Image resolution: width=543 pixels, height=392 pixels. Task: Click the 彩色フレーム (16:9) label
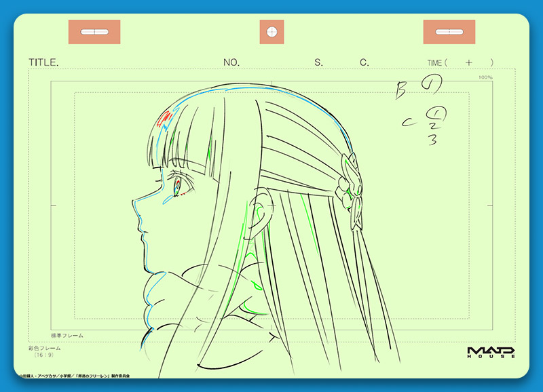pos(44,351)
